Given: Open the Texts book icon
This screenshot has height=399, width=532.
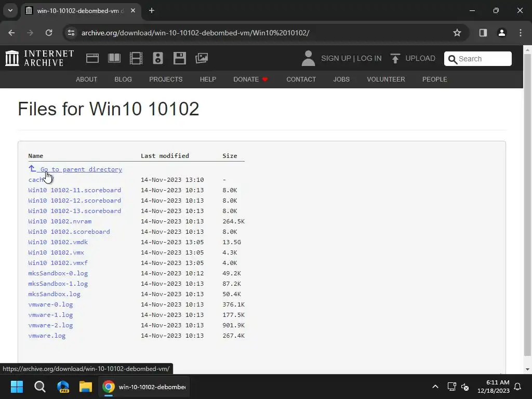Looking at the screenshot, I should tap(114, 58).
